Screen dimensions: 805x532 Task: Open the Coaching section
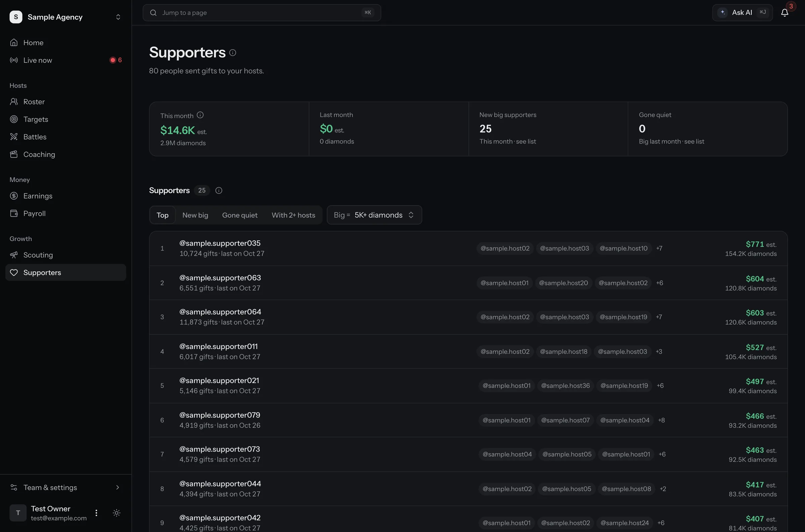point(65,155)
